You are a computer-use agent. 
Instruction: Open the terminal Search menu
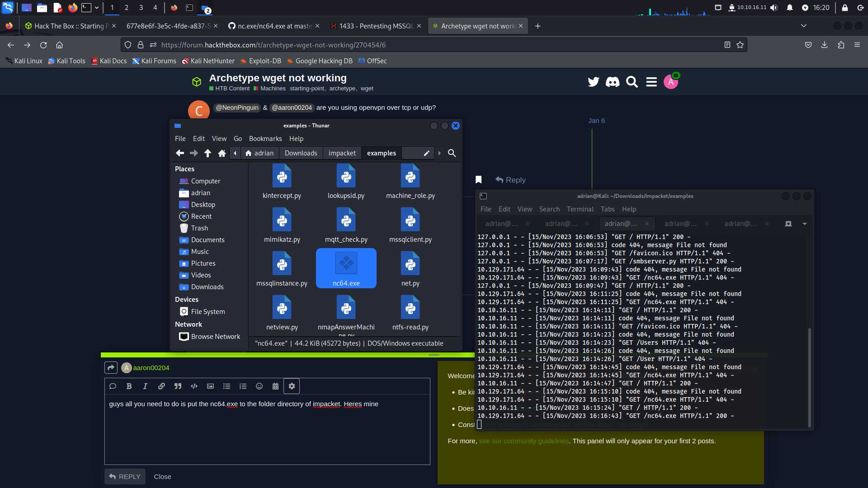tap(549, 209)
